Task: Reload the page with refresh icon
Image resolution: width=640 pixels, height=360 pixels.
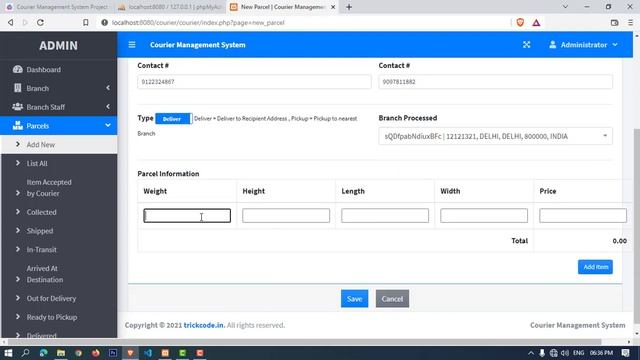Action: pos(40,23)
